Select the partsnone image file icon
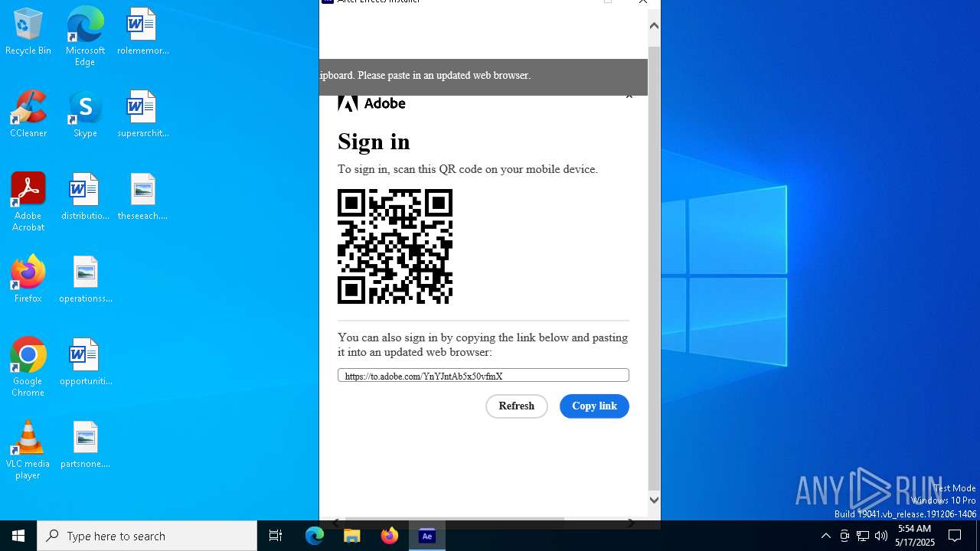This screenshot has width=980, height=551. pyautogui.click(x=85, y=445)
